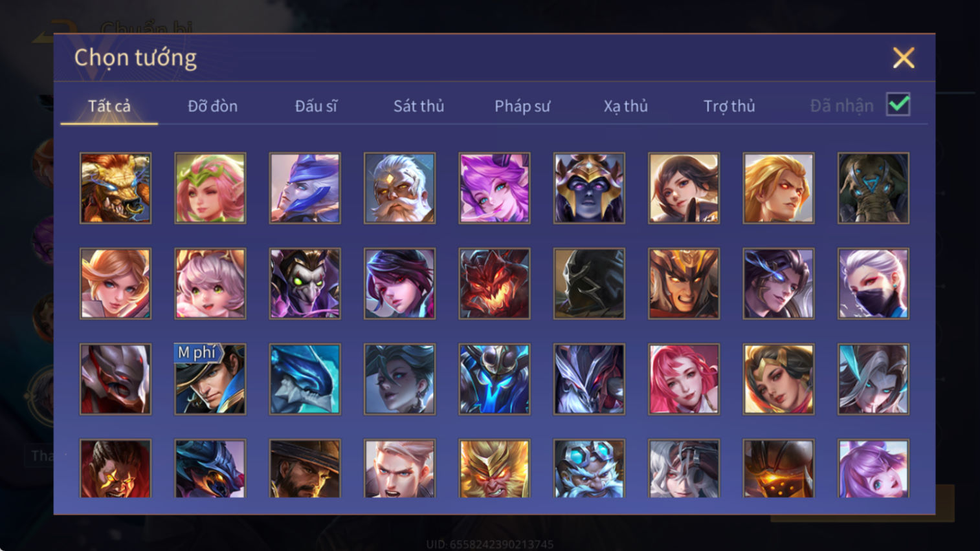The height and width of the screenshot is (551, 980).
Task: Filter heroes by "Xạ thủ" tab
Action: (x=625, y=106)
